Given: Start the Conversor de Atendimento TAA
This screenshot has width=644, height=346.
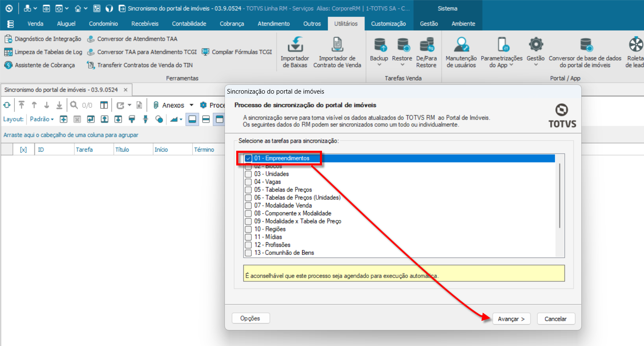Looking at the screenshot, I should 132,39.
